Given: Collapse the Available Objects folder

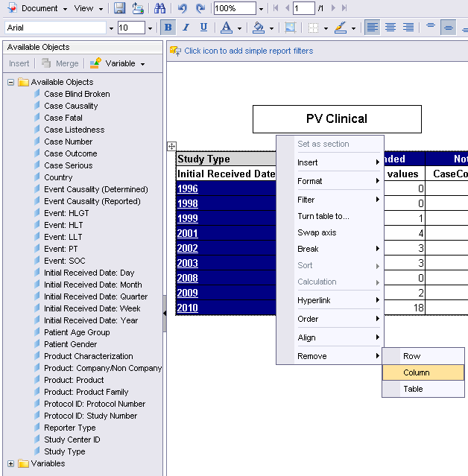Looking at the screenshot, I should tap(11, 82).
